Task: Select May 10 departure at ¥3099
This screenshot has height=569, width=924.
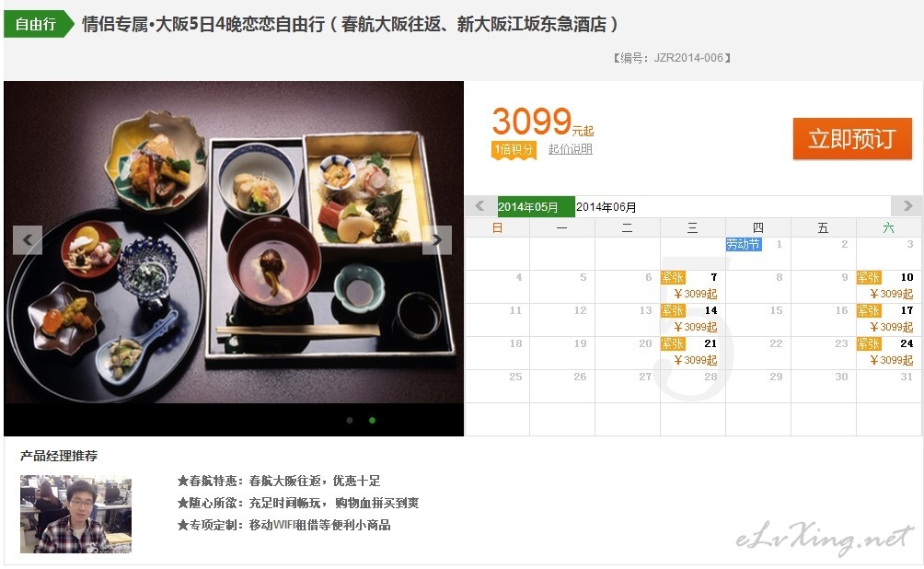Action: click(889, 286)
